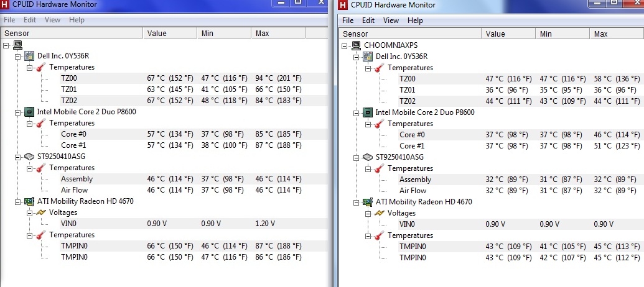644x287 pixels.
Task: Select the unnamed computer icon in left window
Action: pyautogui.click(x=17, y=45)
